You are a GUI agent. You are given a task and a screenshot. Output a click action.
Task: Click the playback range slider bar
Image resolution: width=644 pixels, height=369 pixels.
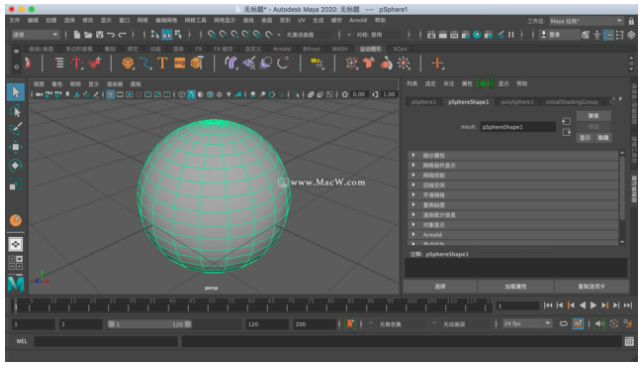150,324
